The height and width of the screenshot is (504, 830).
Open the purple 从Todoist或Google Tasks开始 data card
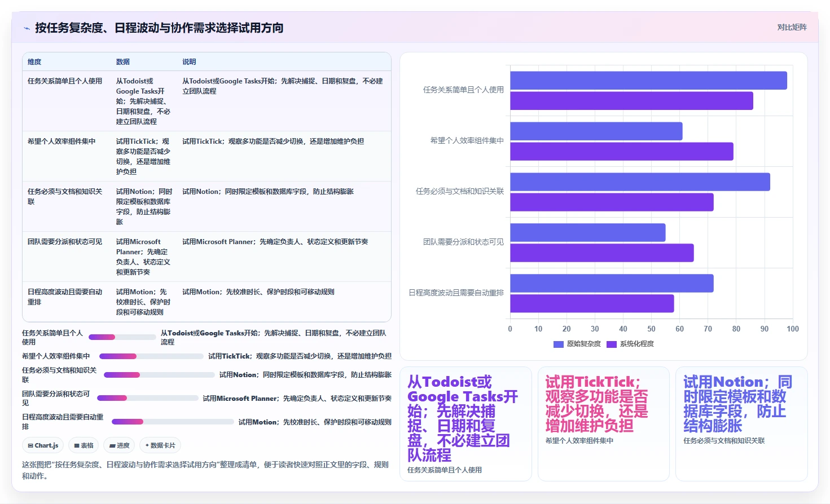tap(465, 424)
